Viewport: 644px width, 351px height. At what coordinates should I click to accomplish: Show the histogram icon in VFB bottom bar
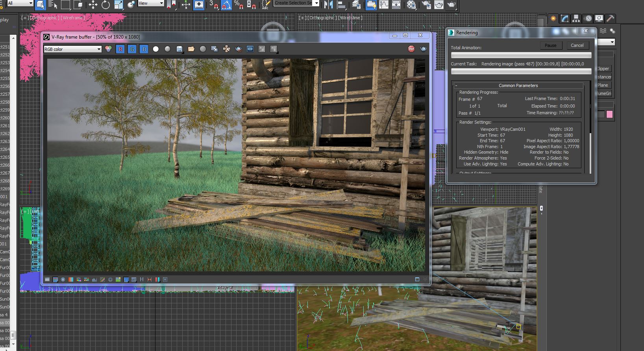(x=94, y=279)
